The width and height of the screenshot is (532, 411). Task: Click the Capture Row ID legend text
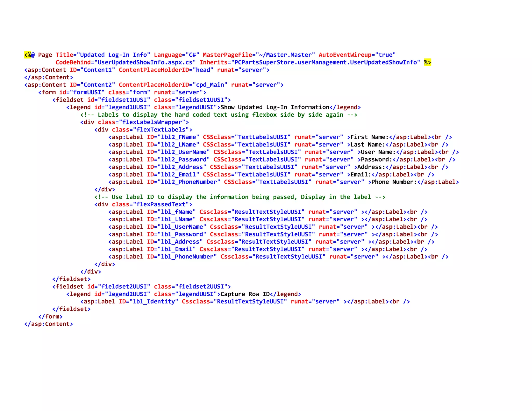pyautogui.click(x=245, y=294)
